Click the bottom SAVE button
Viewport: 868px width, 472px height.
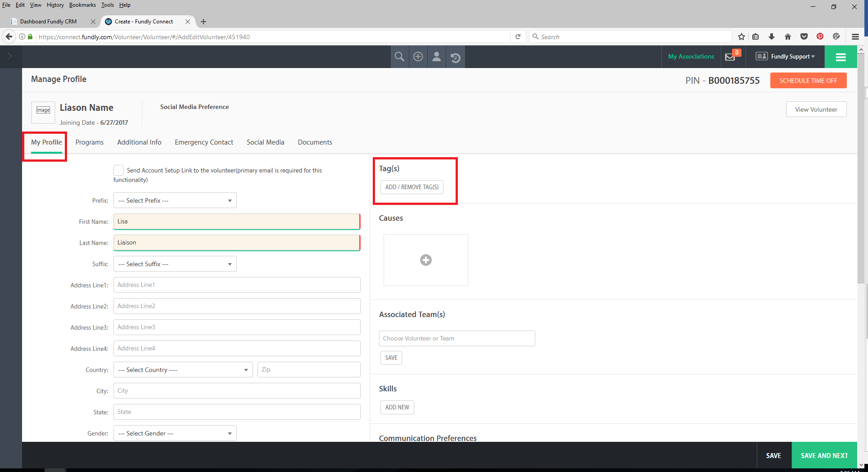774,455
